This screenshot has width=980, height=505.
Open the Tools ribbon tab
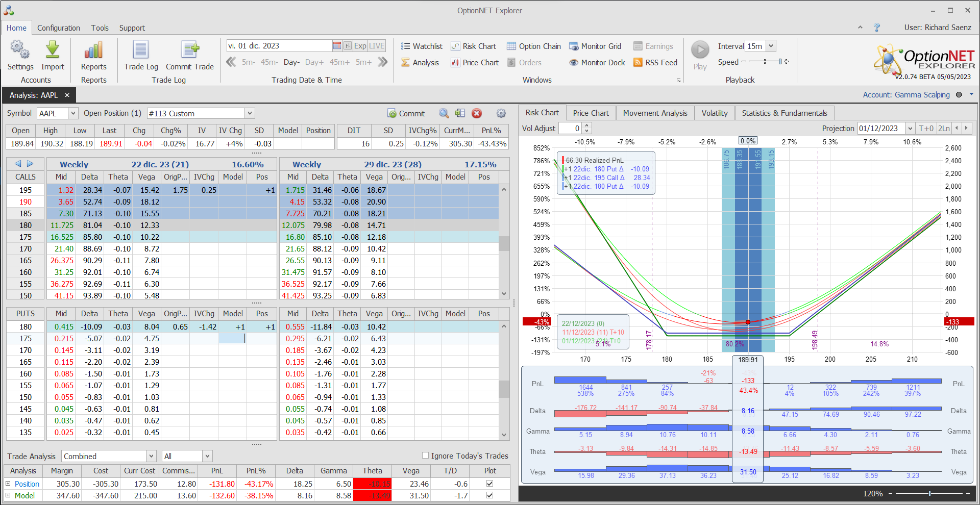(x=100, y=28)
